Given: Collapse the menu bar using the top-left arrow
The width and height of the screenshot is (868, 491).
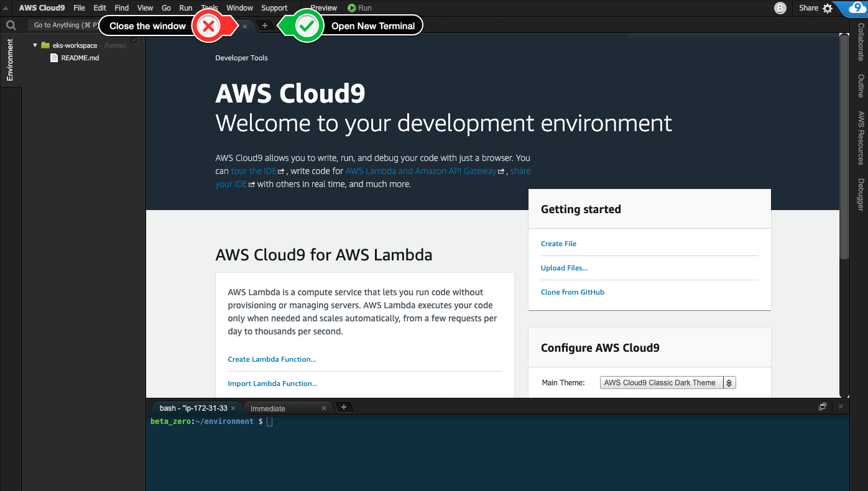Looking at the screenshot, I should (x=6, y=8).
